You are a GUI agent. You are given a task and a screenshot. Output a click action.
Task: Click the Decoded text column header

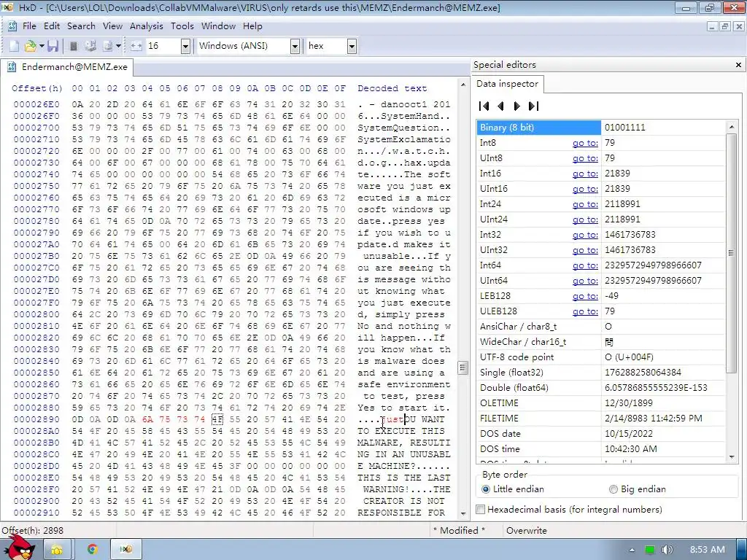tap(392, 88)
